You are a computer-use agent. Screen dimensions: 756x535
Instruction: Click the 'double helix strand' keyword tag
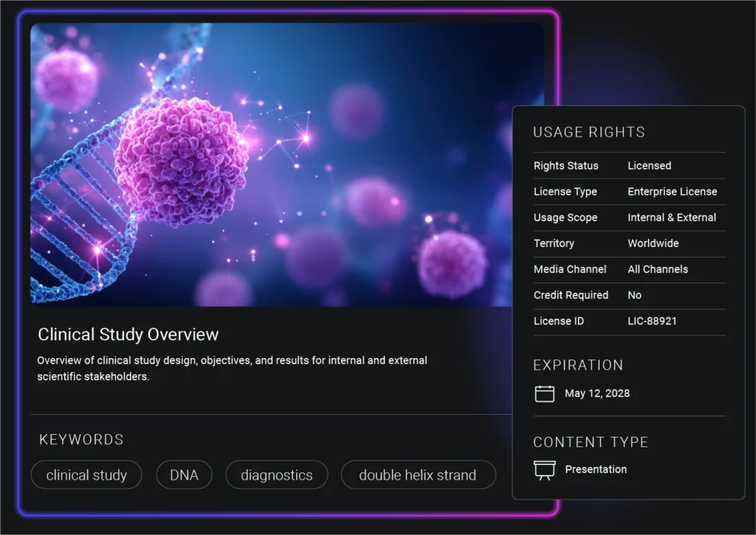pyautogui.click(x=418, y=475)
